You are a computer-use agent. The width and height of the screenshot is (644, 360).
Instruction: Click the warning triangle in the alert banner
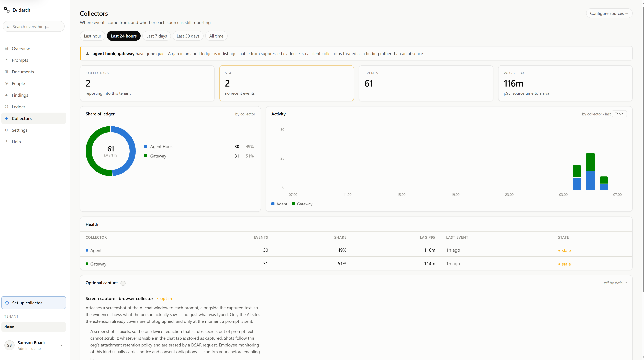pos(87,54)
